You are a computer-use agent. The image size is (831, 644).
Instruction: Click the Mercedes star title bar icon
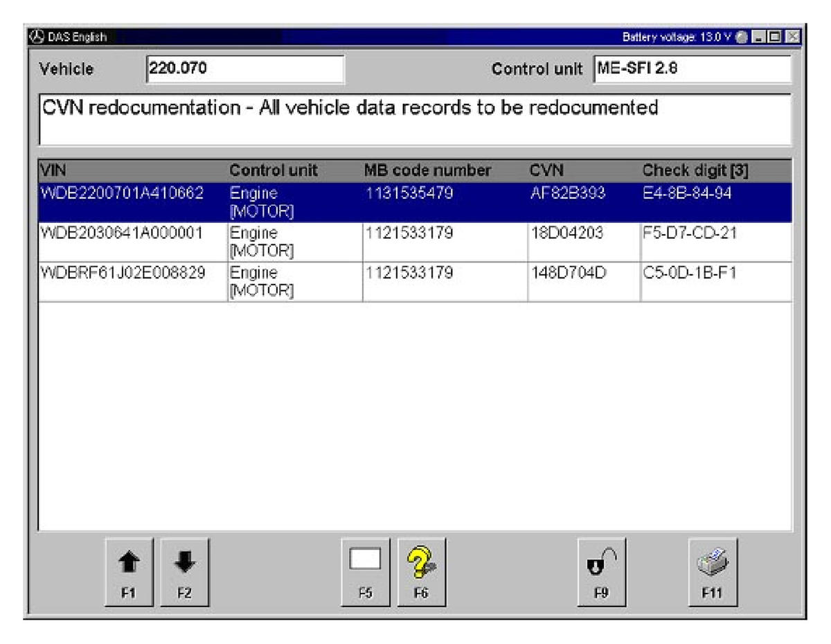[x=38, y=37]
